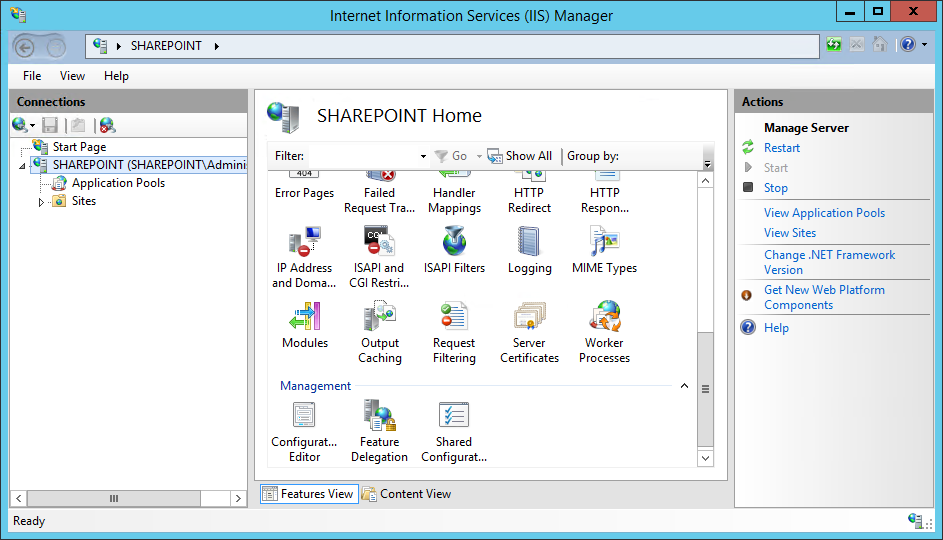Click the Home icon in address toolbar
This screenshot has width=943, height=540.
pyautogui.click(x=880, y=44)
